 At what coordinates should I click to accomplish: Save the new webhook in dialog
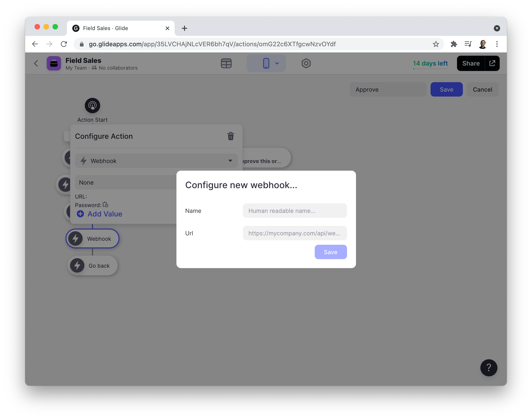pyautogui.click(x=330, y=252)
